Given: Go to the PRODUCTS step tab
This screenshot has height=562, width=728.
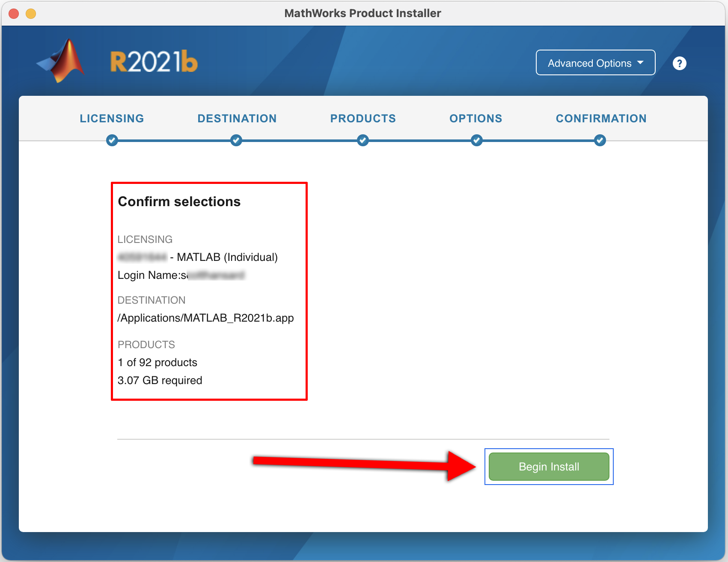Looking at the screenshot, I should click(363, 118).
